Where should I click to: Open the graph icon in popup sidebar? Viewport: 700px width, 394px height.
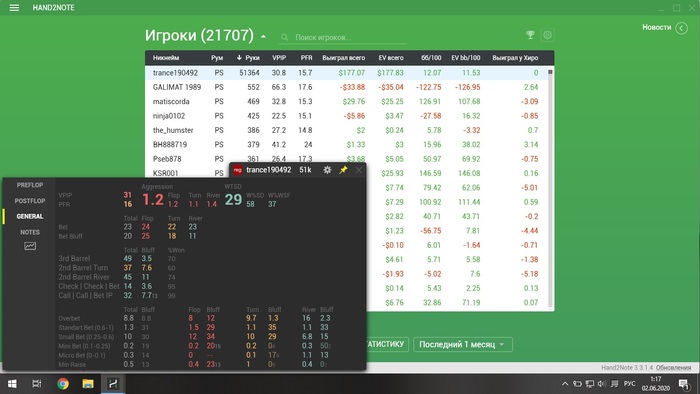[30, 246]
